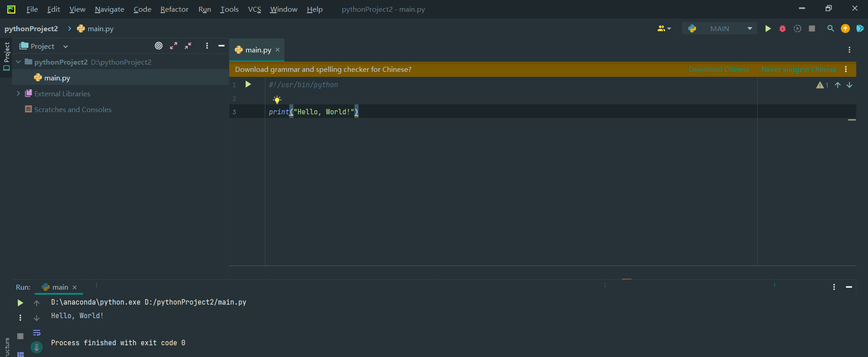Toggle soft-wrap in Run console
Screen dimensions: 868x357
37,333
